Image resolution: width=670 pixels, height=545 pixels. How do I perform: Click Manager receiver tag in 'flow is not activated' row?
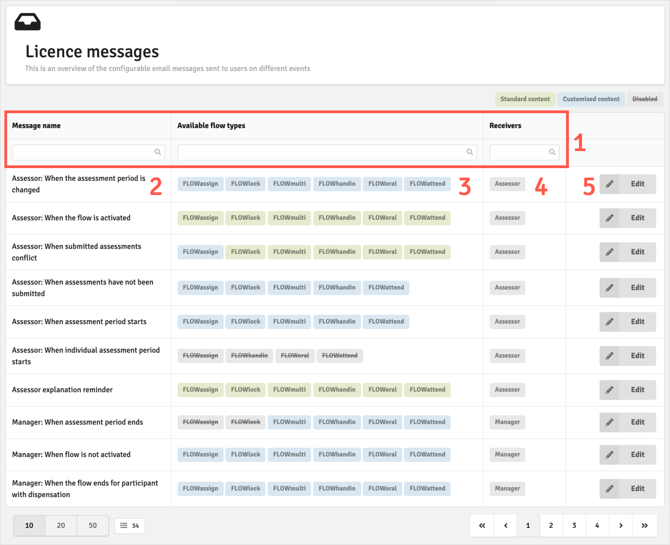pyautogui.click(x=507, y=454)
